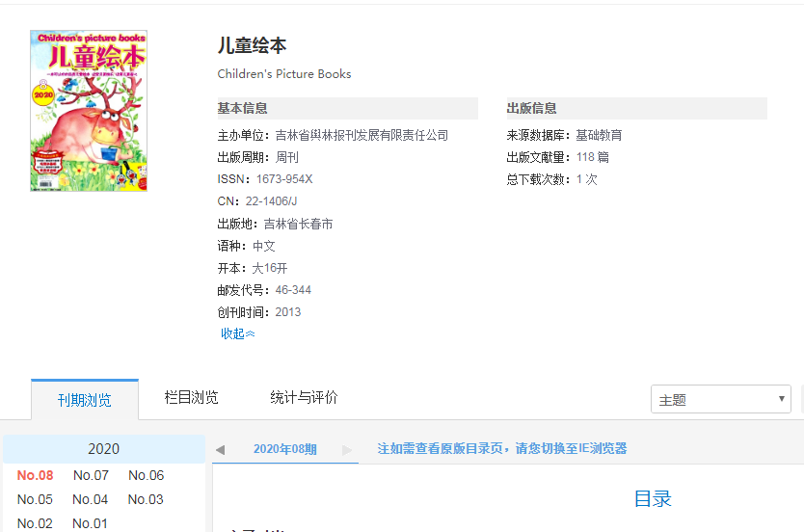Viewport: 804px width, 532px height.
Task: Open issue No.06 of 2020
Action: pos(146,475)
